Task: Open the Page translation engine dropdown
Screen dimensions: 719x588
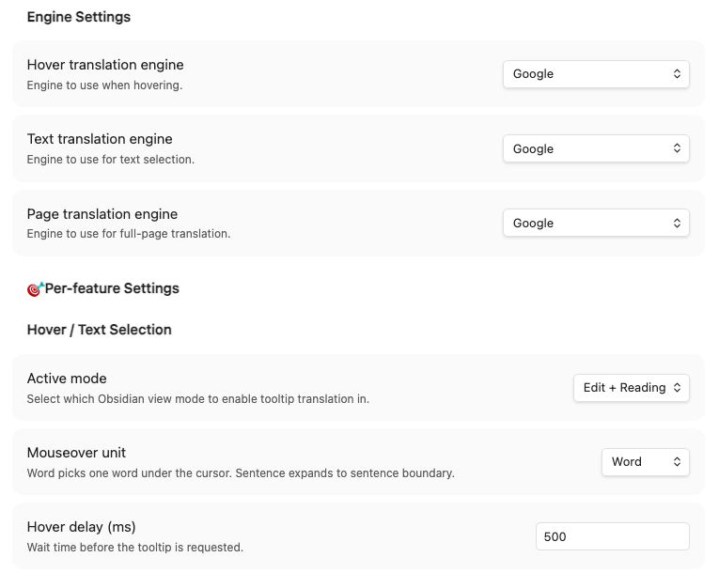Action: tap(596, 223)
